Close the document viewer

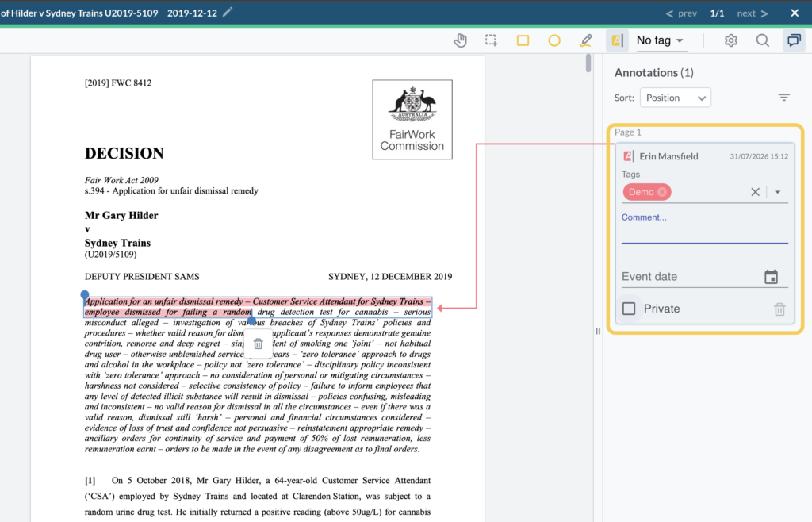point(795,13)
